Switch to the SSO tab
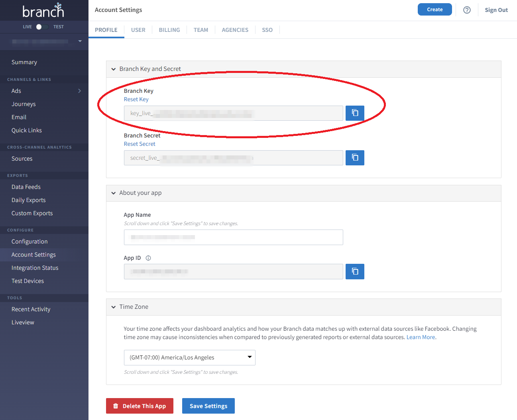 (267, 30)
